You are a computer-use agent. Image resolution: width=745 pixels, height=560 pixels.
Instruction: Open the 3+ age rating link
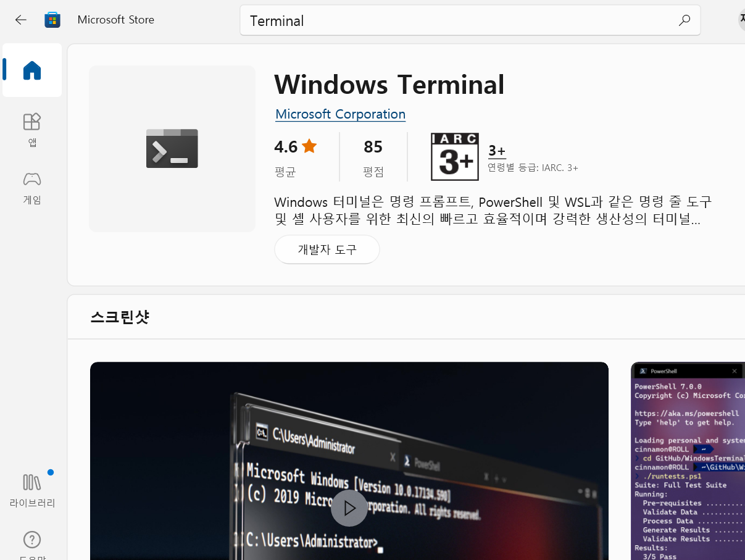click(497, 151)
